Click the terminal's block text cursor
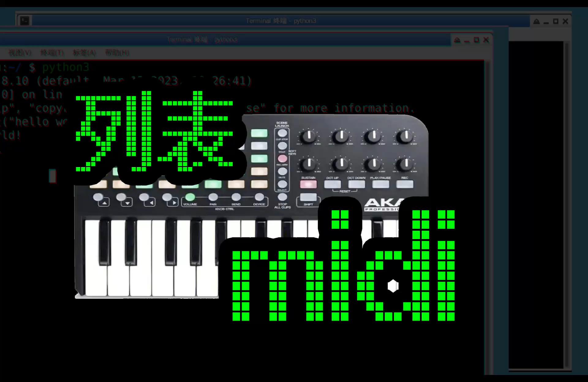 (53, 176)
